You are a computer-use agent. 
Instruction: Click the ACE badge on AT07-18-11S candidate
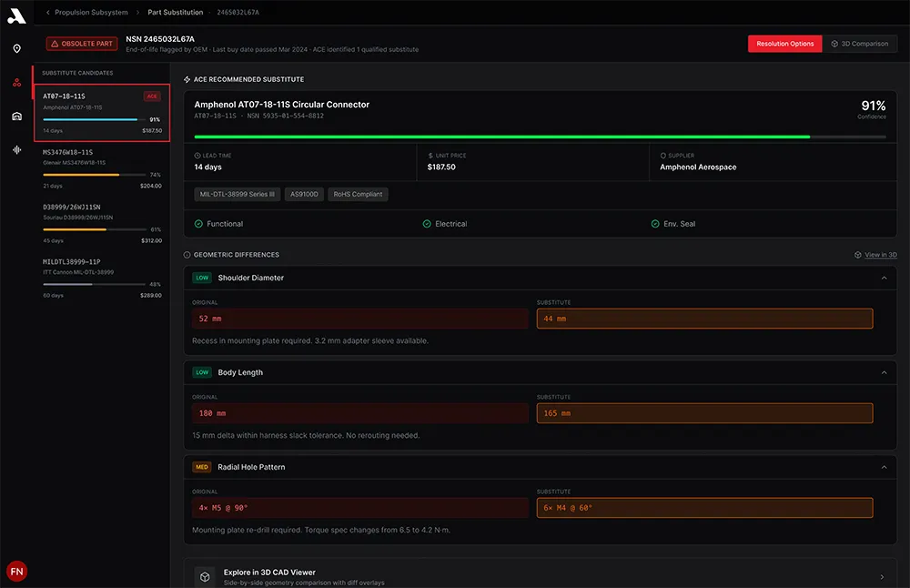(x=152, y=96)
